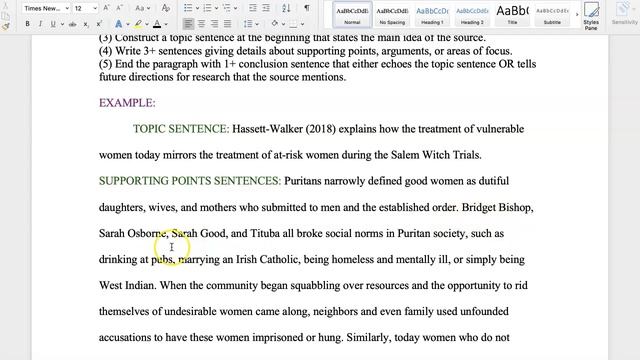640x360 pixels.
Task: Apply the Heading 2 style
Action: [x=472, y=15]
